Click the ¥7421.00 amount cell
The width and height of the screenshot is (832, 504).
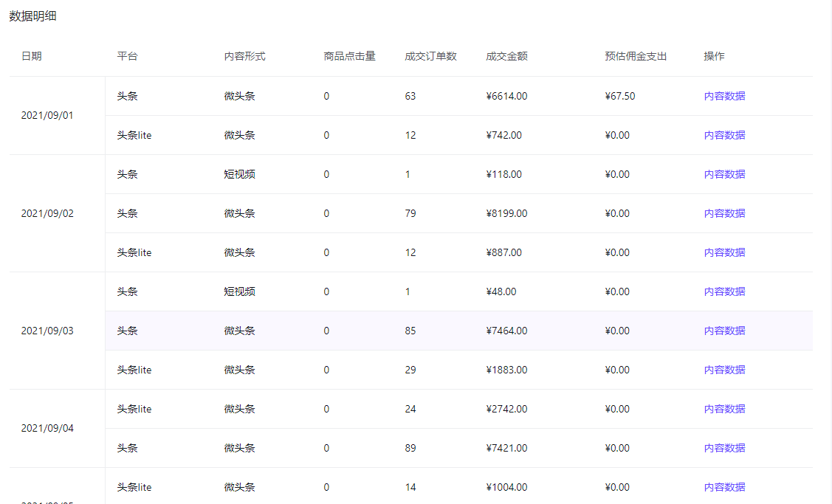point(506,449)
